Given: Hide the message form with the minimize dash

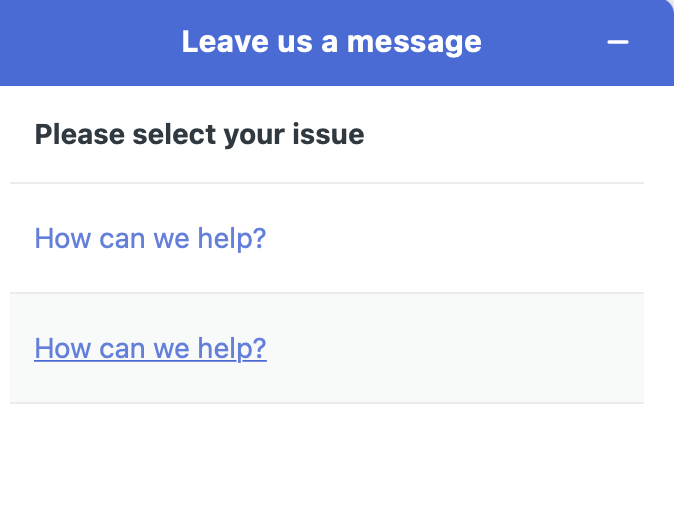Looking at the screenshot, I should pyautogui.click(x=618, y=42).
